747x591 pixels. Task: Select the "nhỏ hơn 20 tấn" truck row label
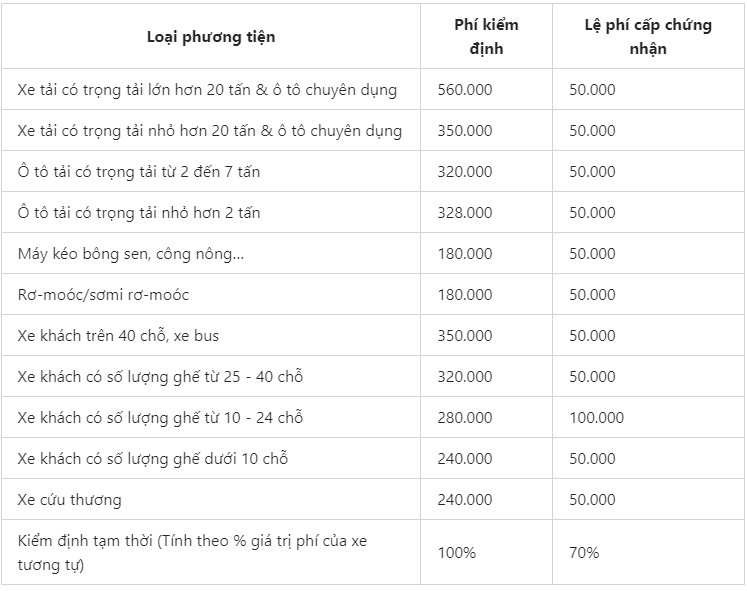coord(210,131)
